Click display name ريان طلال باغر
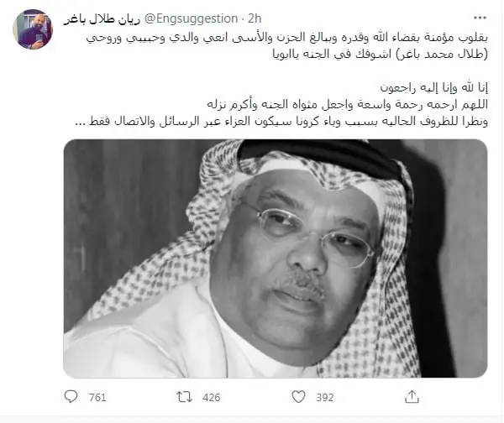The height and width of the screenshot is (423, 504). tap(102, 19)
